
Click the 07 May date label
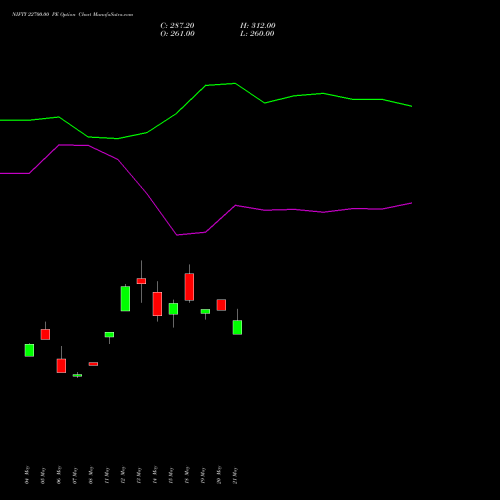(75, 475)
